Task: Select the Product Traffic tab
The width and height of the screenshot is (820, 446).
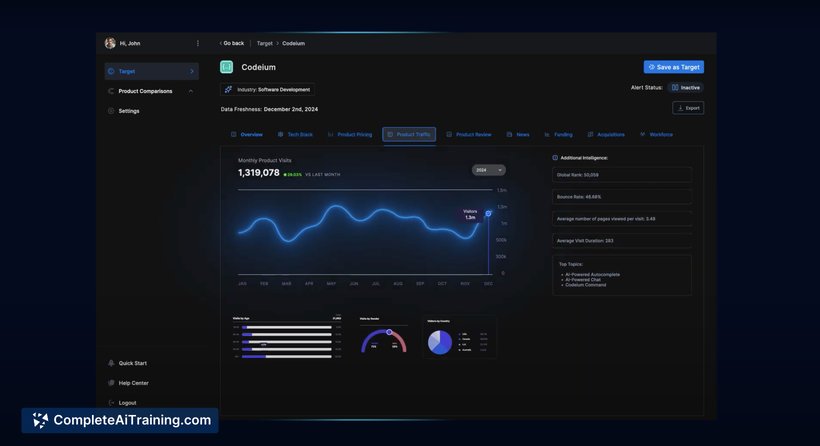Action: pyautogui.click(x=409, y=134)
